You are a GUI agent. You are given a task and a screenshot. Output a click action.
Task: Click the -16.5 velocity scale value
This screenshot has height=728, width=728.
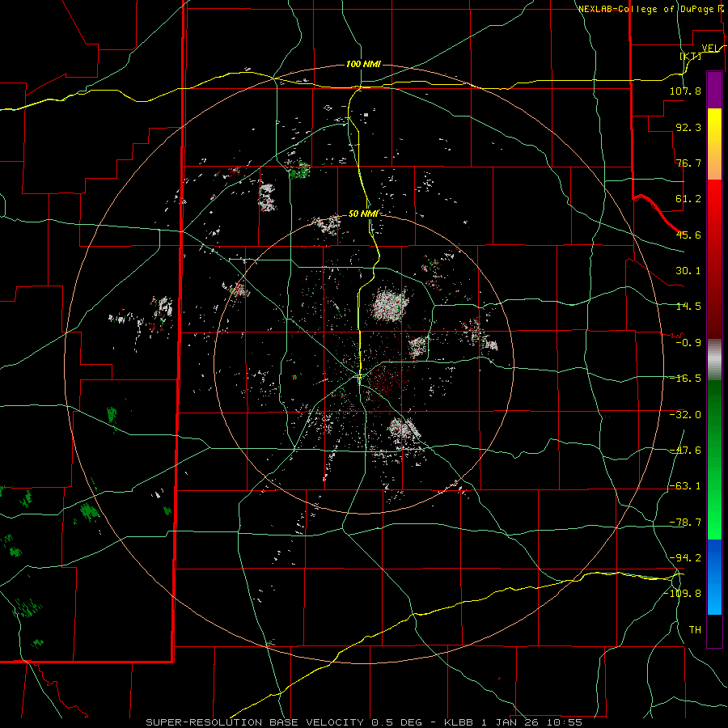685,379
